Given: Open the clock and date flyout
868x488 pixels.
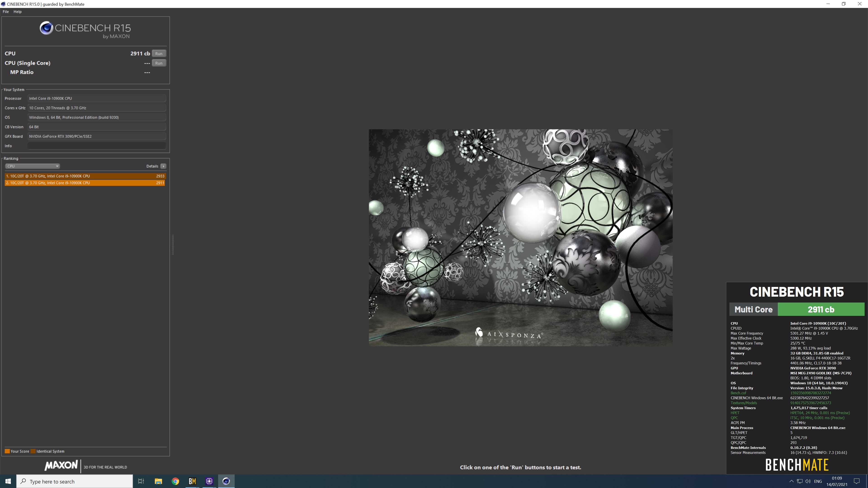Looking at the screenshot, I should (x=837, y=481).
